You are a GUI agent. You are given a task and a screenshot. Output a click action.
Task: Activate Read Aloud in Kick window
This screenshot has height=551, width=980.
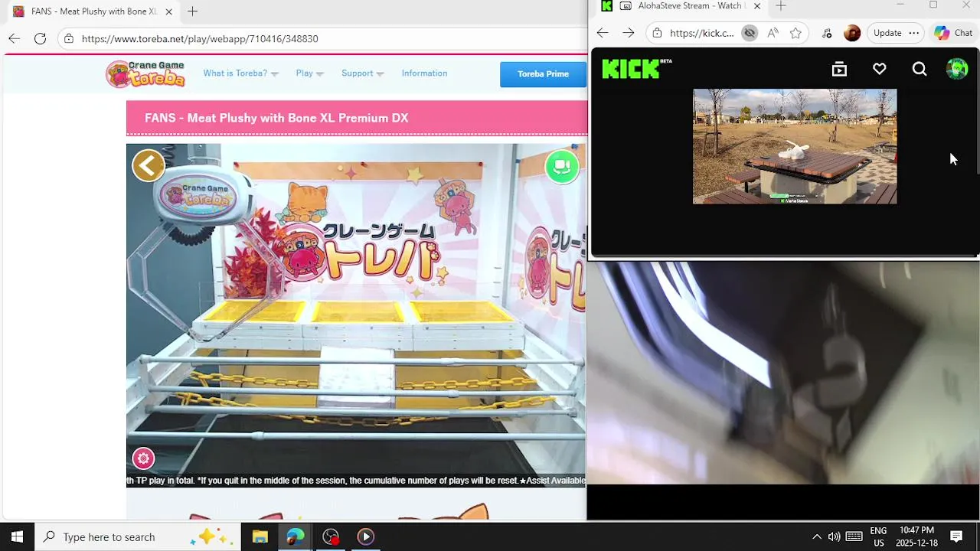773,33
